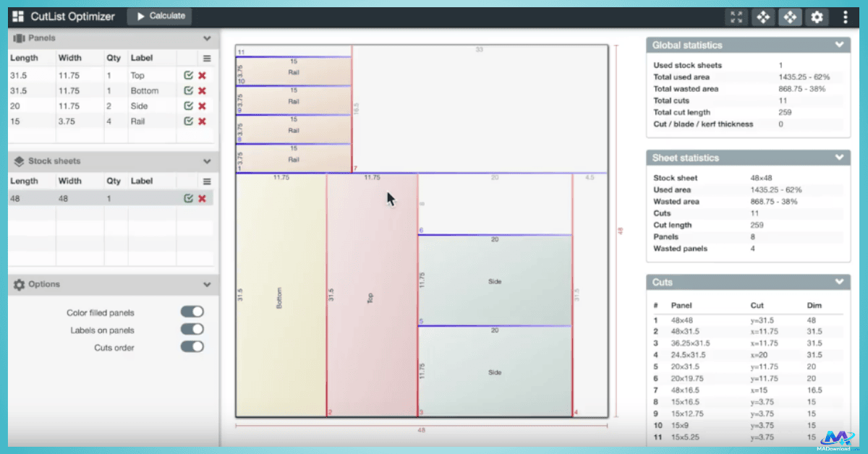868x454 pixels.
Task: Click the Panels table hamburger menu icon
Action: 207,59
